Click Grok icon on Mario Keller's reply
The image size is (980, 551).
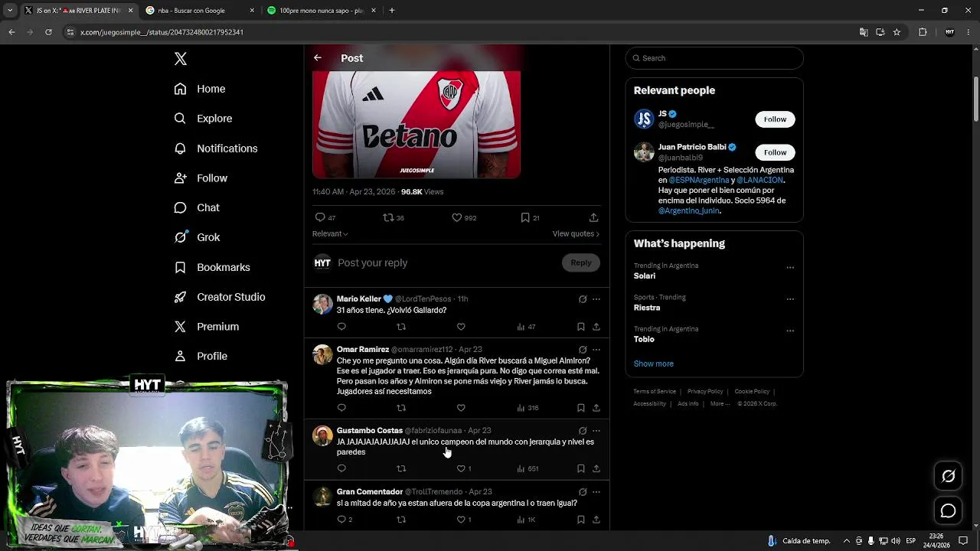click(x=583, y=299)
